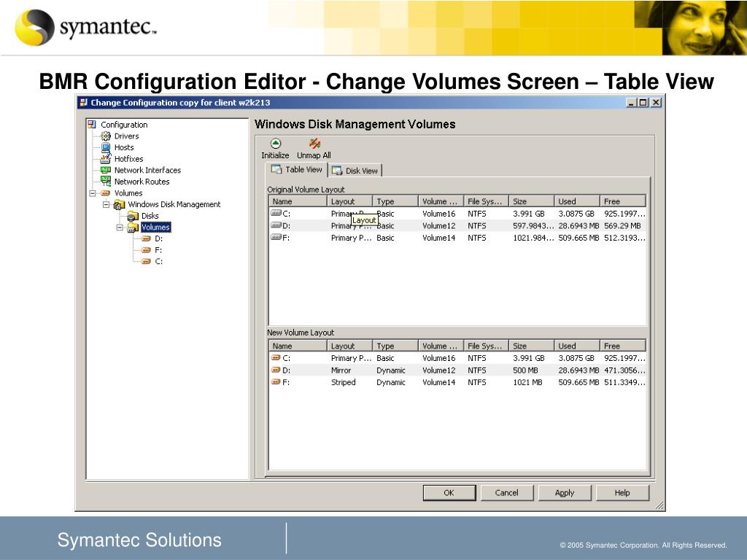The width and height of the screenshot is (747, 560).
Task: Sort Original Volume Layout by Type header
Action: pyautogui.click(x=395, y=201)
